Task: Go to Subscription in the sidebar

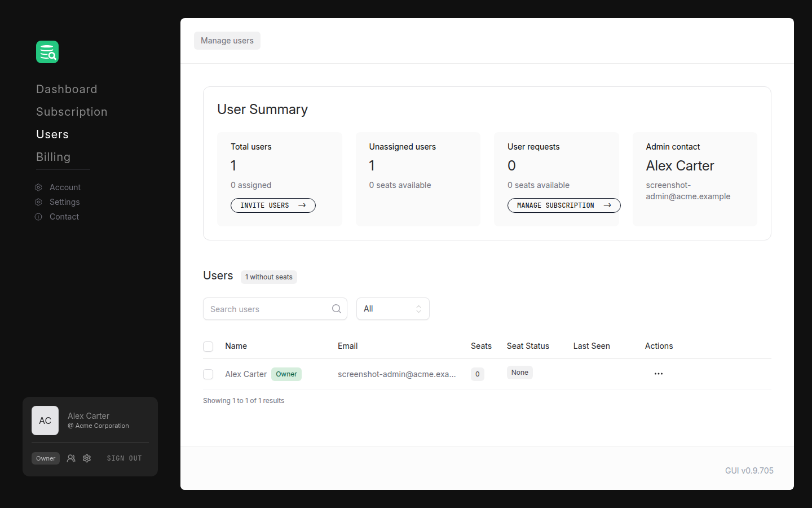Action: point(72,112)
